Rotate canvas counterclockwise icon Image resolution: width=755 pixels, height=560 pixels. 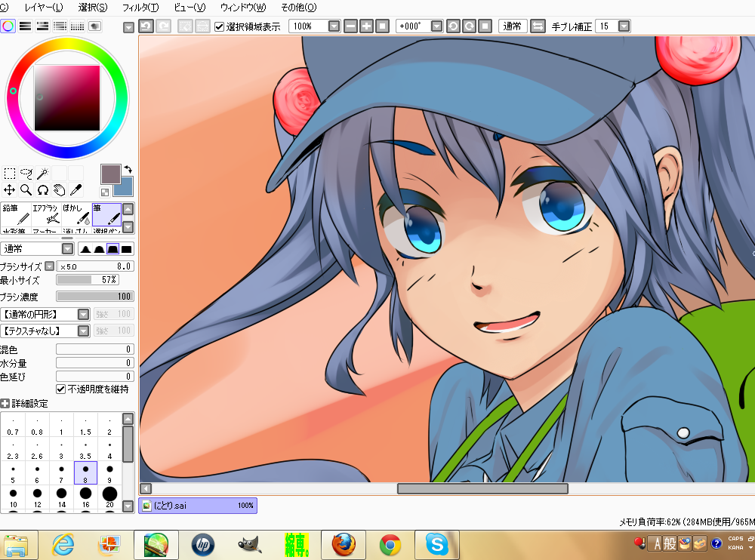453,26
